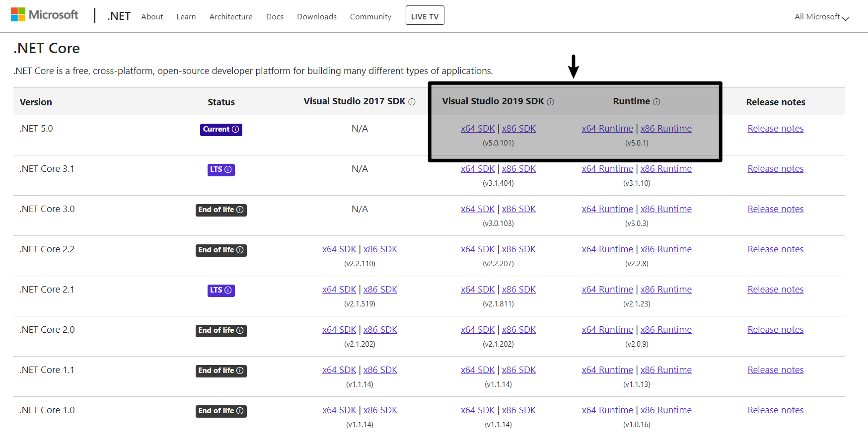Viewport: 868px width, 446px height.
Task: Download VS 2017 x86 SDK v2.2.110
Action: pos(380,249)
